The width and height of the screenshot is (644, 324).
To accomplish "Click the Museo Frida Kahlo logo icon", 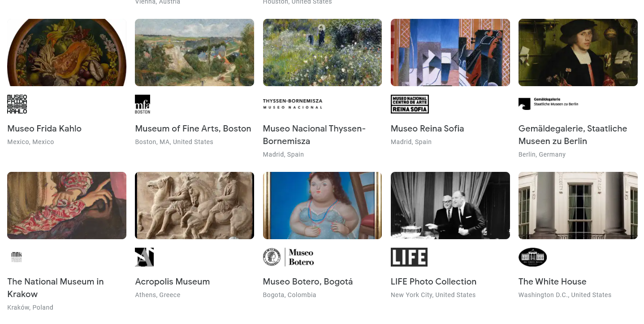I will 17,104.
